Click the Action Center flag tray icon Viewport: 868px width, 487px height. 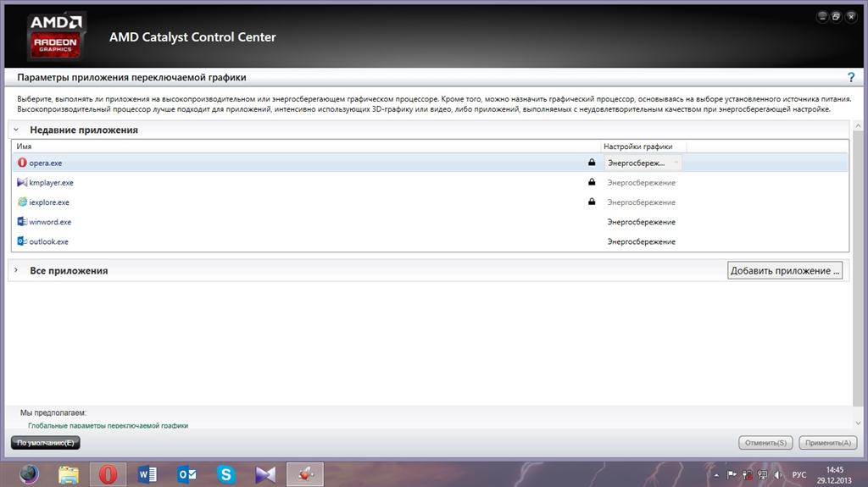coord(732,475)
